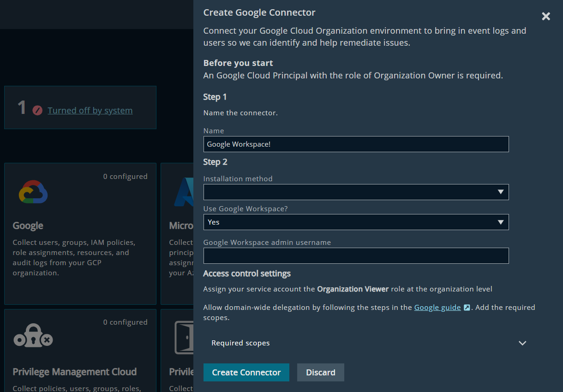Viewport: 563px width, 392px height.
Task: Click the Microsoft Azure logo on card
Action: click(184, 192)
